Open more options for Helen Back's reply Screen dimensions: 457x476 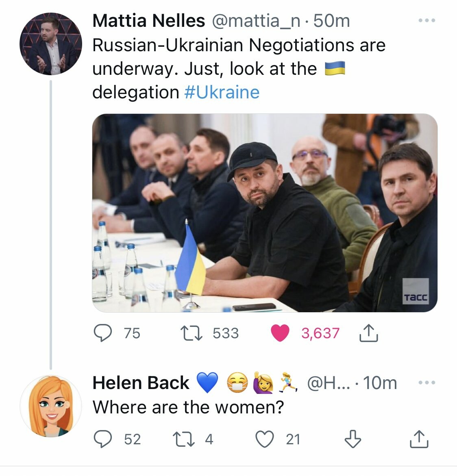point(427,383)
